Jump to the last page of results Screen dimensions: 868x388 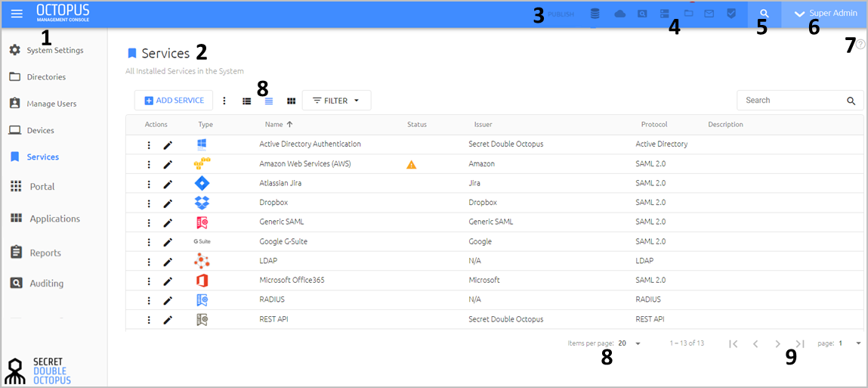[x=800, y=343]
